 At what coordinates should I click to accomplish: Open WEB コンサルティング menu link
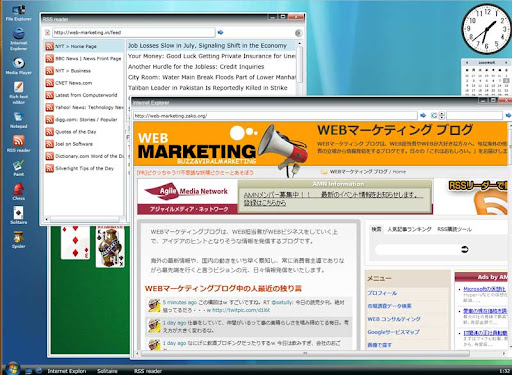click(x=394, y=319)
